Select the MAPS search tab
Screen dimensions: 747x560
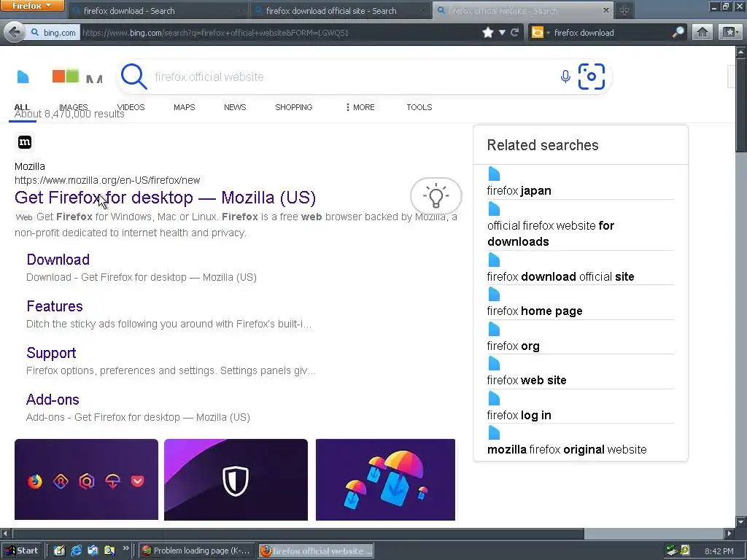(x=185, y=107)
